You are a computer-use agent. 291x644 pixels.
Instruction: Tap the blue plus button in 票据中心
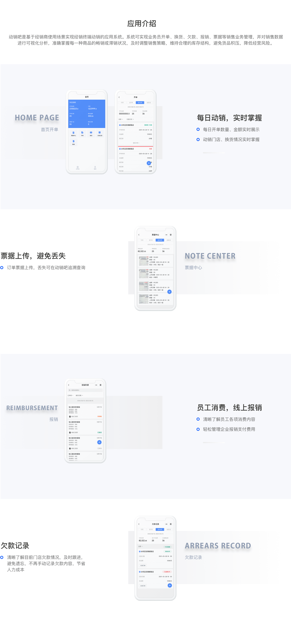(x=170, y=292)
